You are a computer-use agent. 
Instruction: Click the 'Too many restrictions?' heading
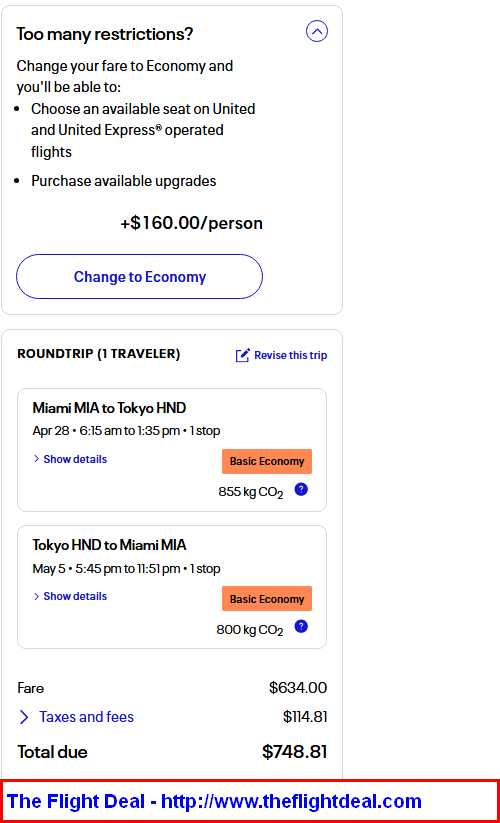tap(105, 34)
